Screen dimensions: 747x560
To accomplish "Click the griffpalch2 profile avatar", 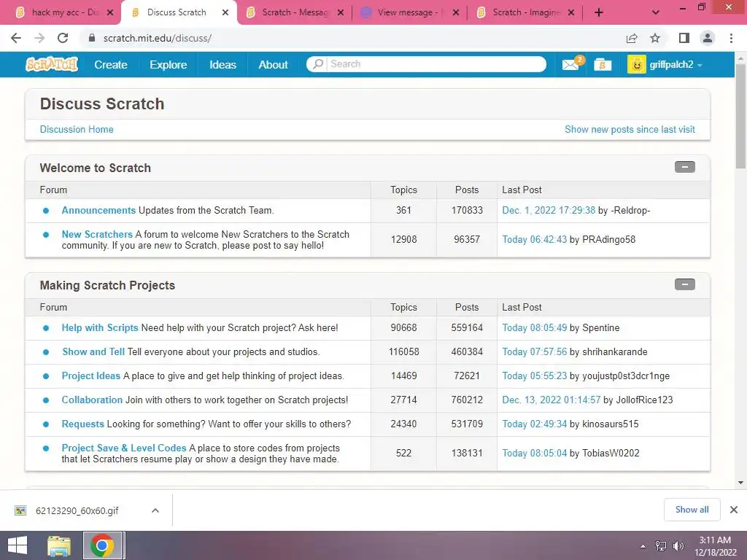I will point(636,65).
